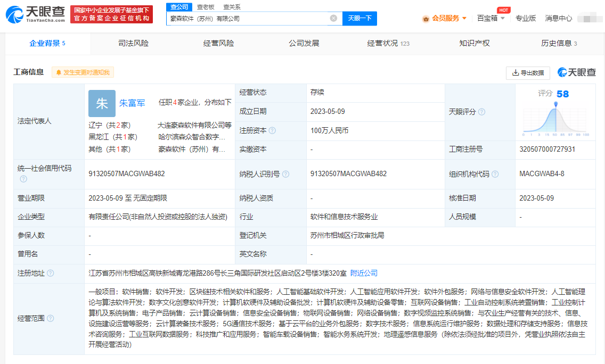Image resolution: width=605 pixels, height=364 pixels.
Task: Open 专业版
Action: point(526,18)
